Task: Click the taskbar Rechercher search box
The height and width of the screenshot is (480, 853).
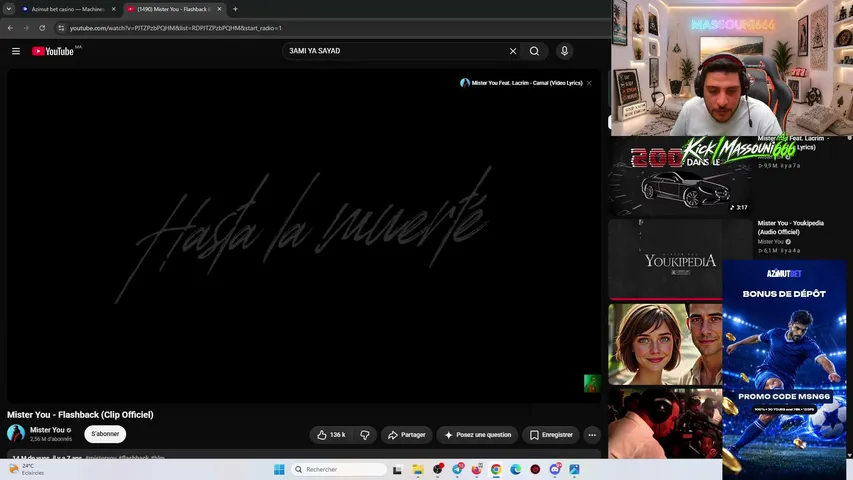Action: pyautogui.click(x=339, y=469)
